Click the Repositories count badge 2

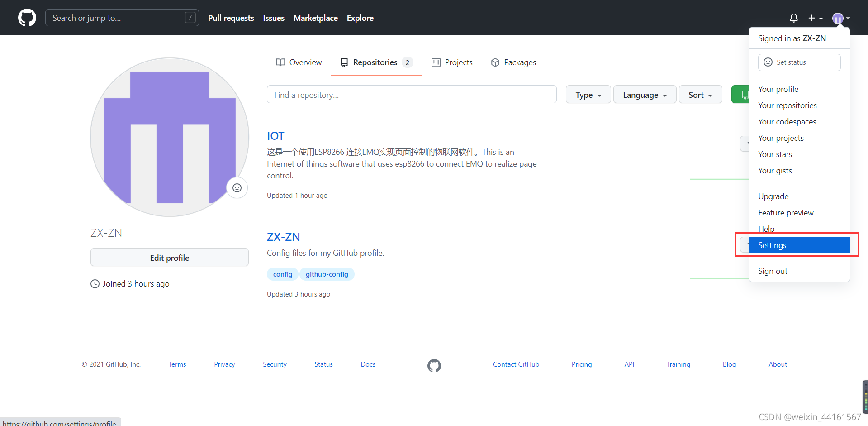(x=408, y=62)
